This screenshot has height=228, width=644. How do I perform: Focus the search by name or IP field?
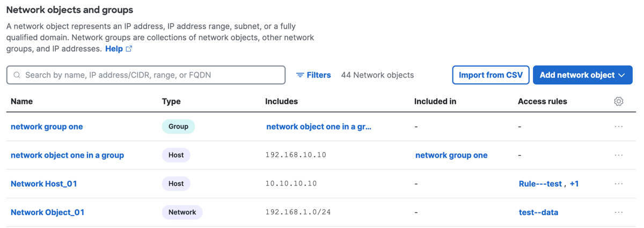pos(146,75)
